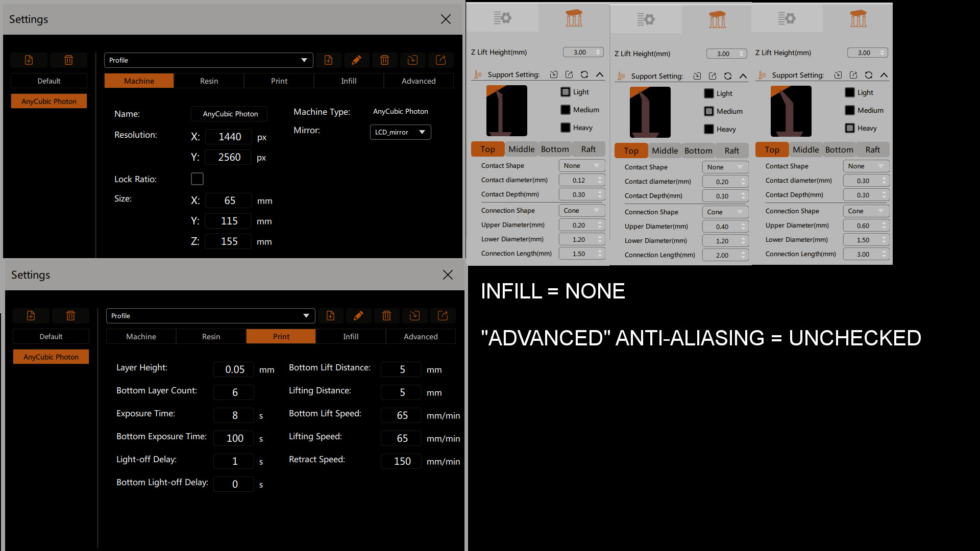Open the support pillar tab icon in leftmost panel
This screenshot has height=551, width=980.
point(574,18)
